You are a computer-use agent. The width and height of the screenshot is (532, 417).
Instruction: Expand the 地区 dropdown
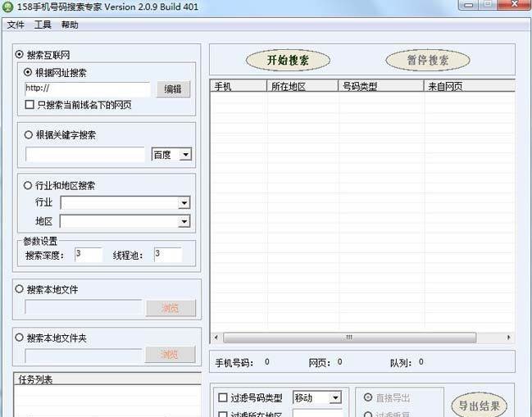pyautogui.click(x=184, y=221)
